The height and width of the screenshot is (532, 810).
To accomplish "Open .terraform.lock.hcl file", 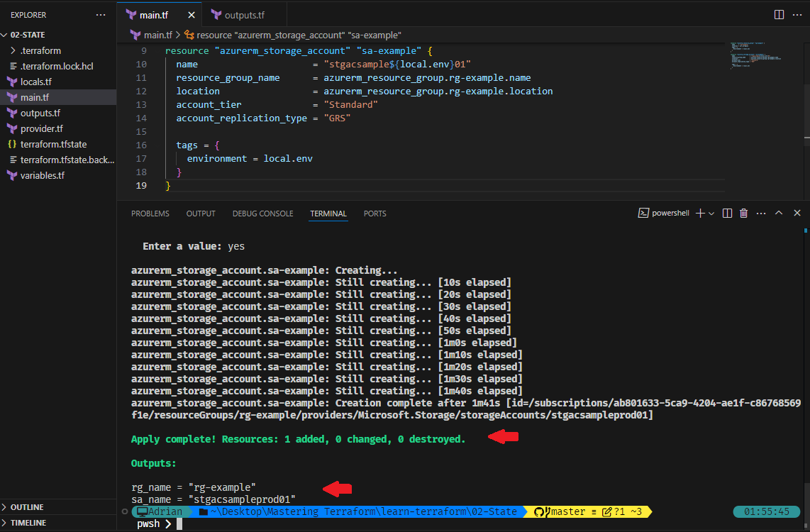I will 58,66.
